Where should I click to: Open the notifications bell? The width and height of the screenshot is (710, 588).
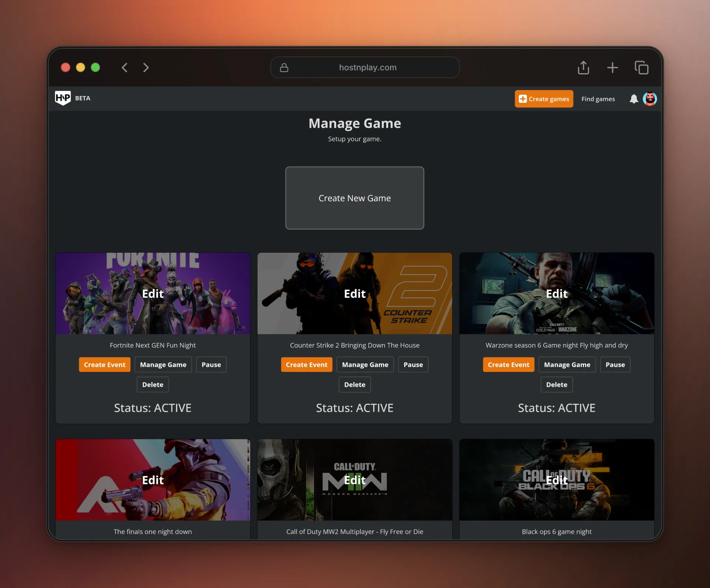click(634, 99)
